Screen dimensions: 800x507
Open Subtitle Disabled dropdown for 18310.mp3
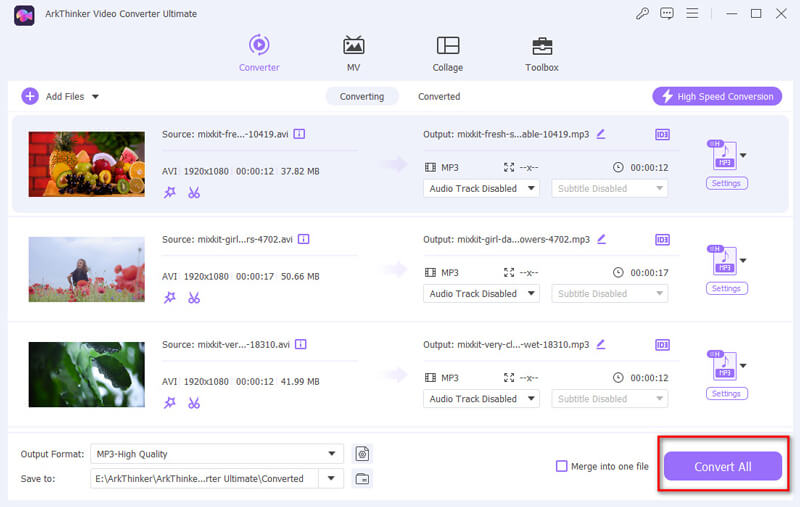(610, 398)
